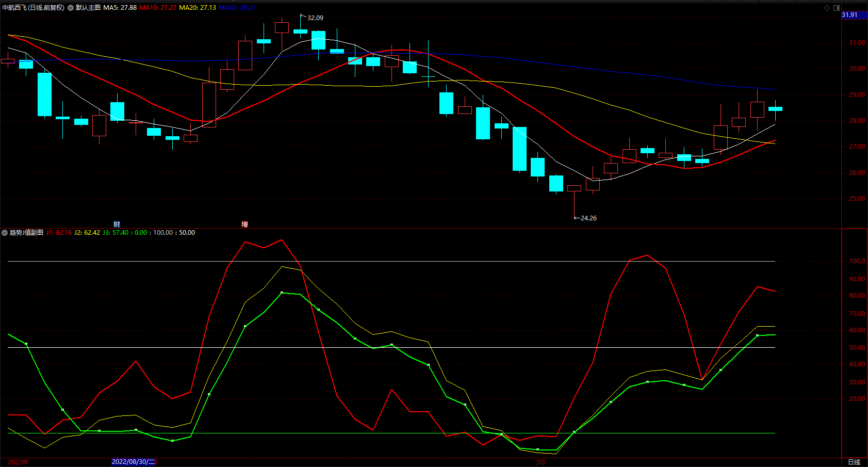Click the J1: 82.76 legend value
Viewport: 868px width, 467px height.
click(x=59, y=233)
